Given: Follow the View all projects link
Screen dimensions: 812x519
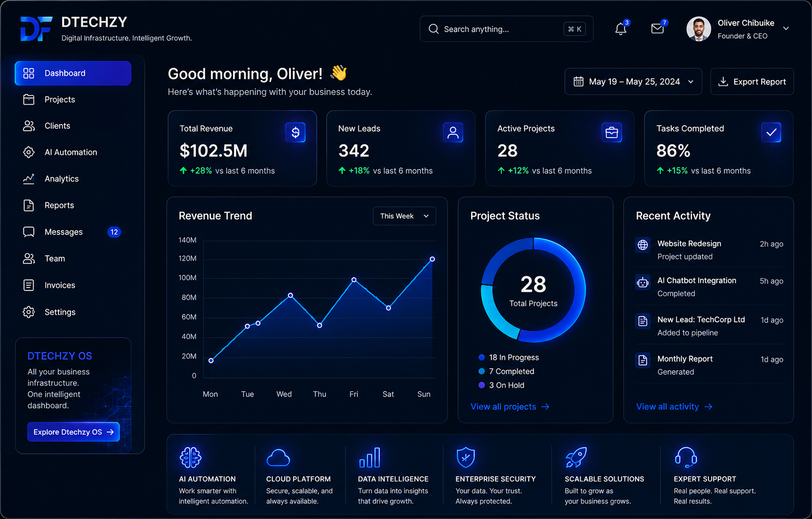Looking at the screenshot, I should click(x=510, y=407).
